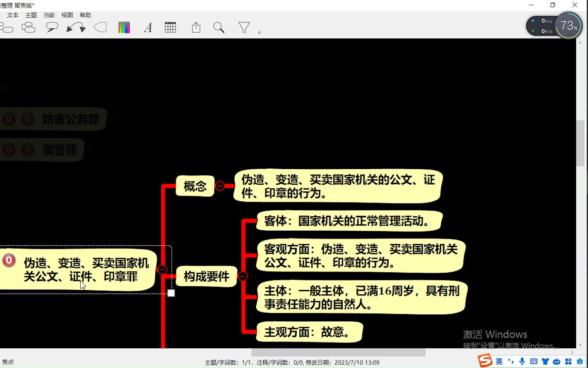Screen dimensions: 588x368
Task: Click the red 0 marker on root topic
Action: click(9, 261)
